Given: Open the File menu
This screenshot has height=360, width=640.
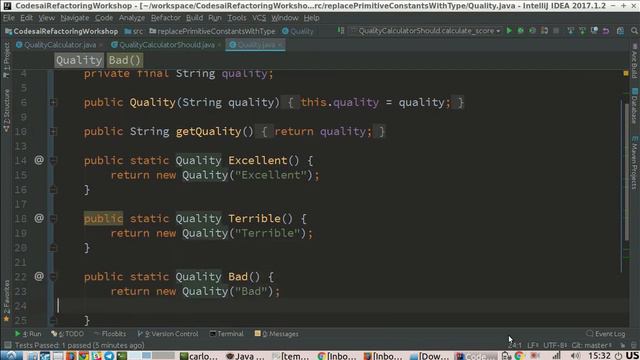Looking at the screenshot, I should coord(9,18).
